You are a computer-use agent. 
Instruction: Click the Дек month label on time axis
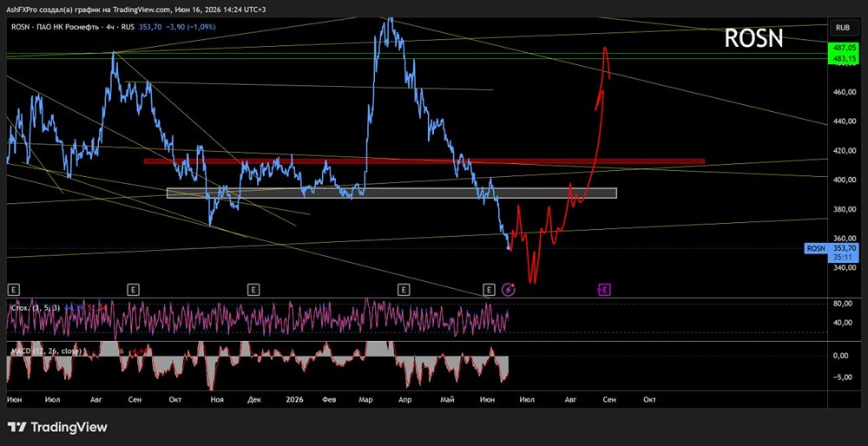(x=254, y=399)
